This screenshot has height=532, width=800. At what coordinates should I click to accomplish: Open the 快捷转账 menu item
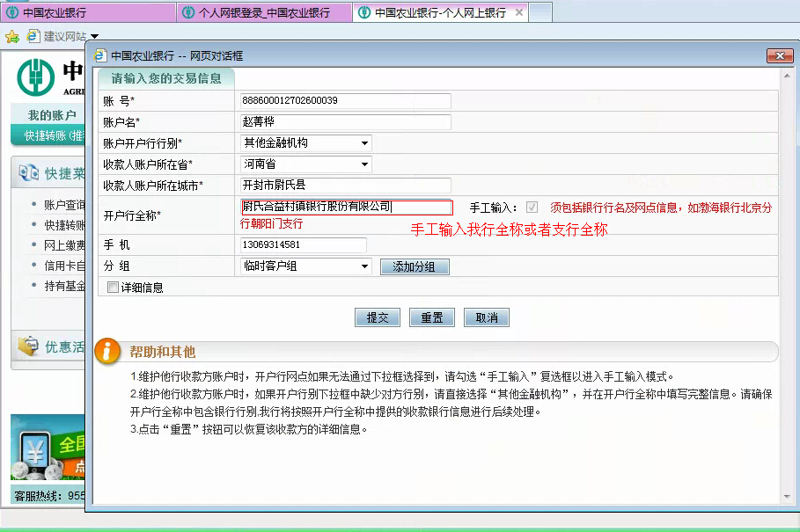(49, 135)
